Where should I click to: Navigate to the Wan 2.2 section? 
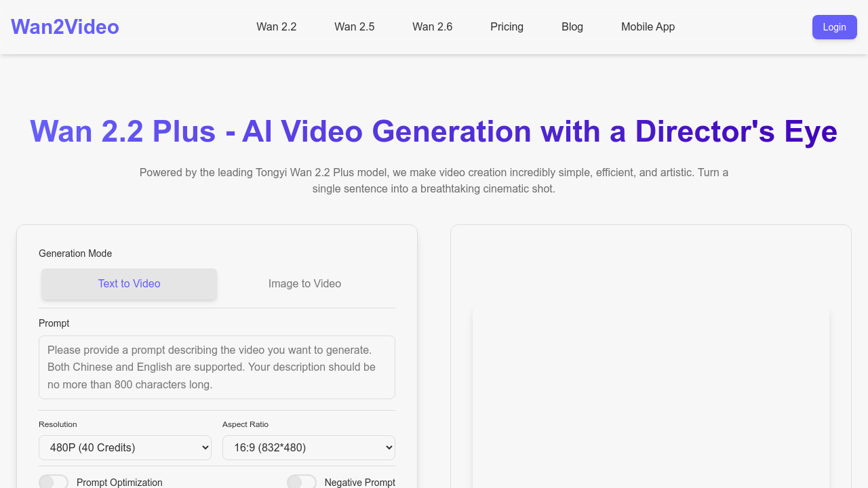[x=276, y=27]
